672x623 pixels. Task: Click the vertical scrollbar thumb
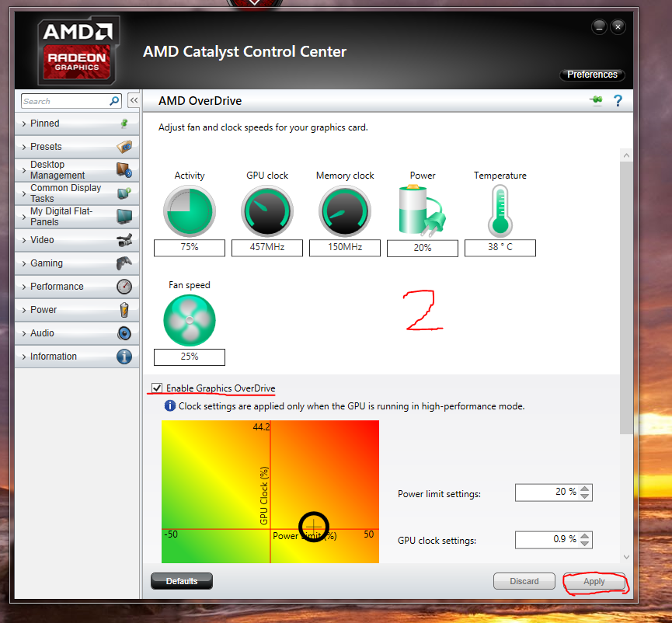tap(626, 298)
